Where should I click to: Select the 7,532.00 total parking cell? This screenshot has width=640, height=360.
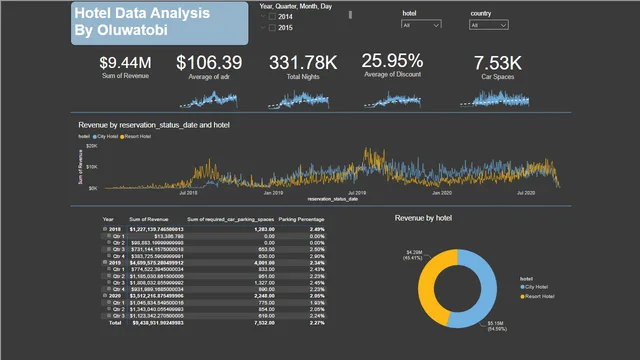click(264, 322)
